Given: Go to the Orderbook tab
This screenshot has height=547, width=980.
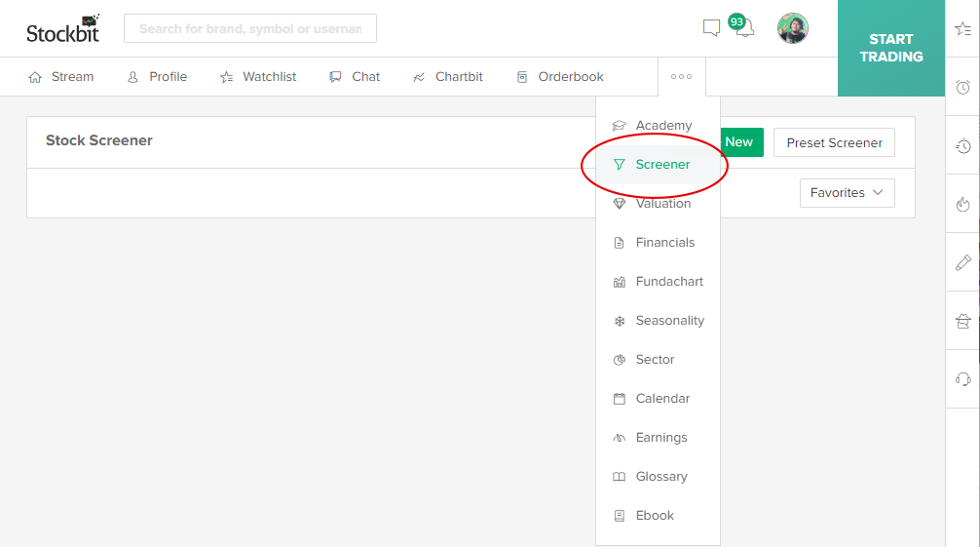Looking at the screenshot, I should (560, 77).
